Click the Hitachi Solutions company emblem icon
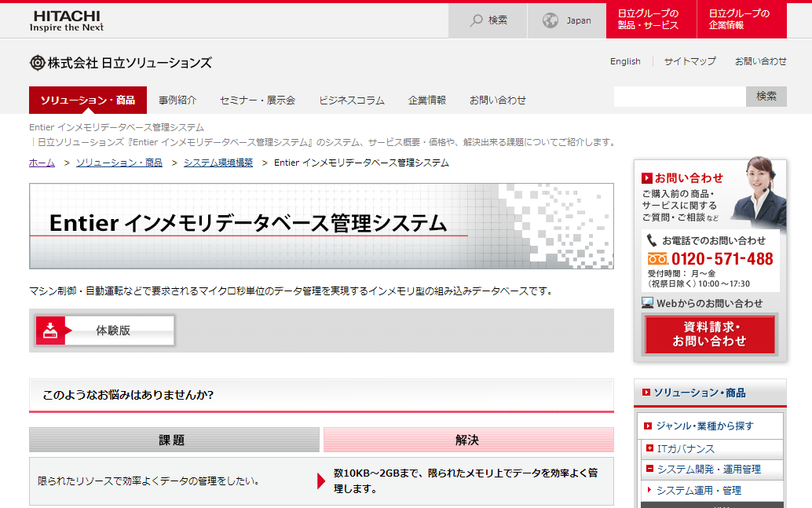Viewport: 812px width, 508px height. pos(37,63)
